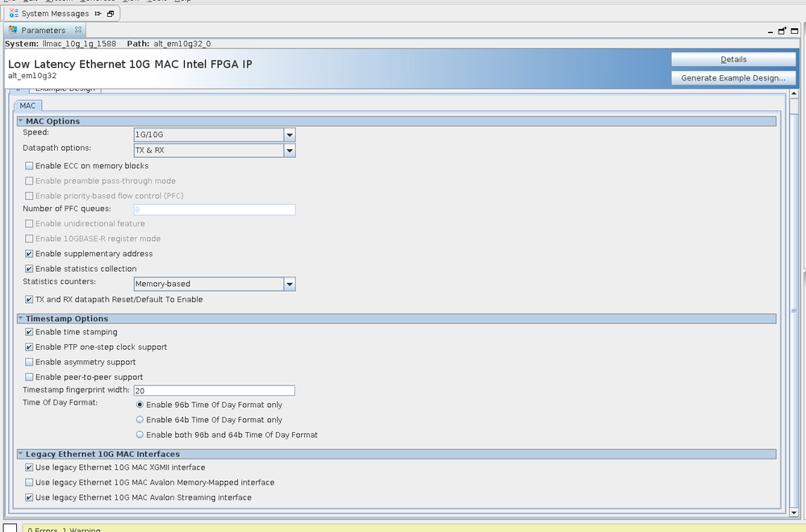Select 64b Time Of Day Format only
This screenshot has height=532, width=806.
[x=140, y=419]
